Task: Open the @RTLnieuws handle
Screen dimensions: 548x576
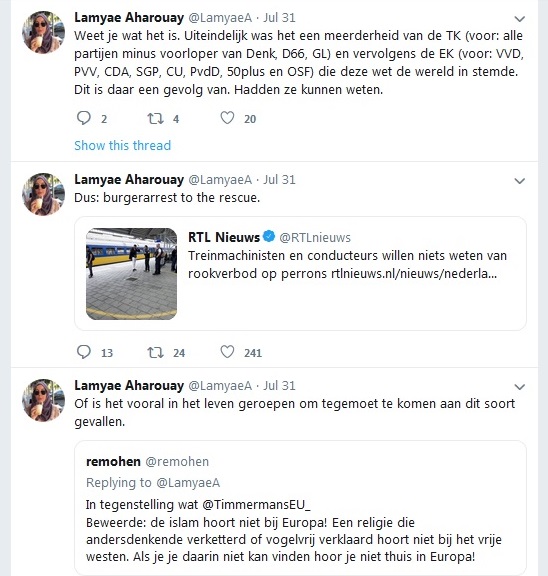Action: [315, 238]
